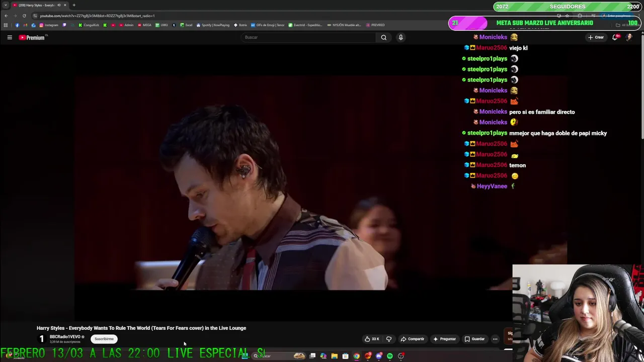Share the video with Compartir
This screenshot has width=644, height=362.
pos(413,339)
